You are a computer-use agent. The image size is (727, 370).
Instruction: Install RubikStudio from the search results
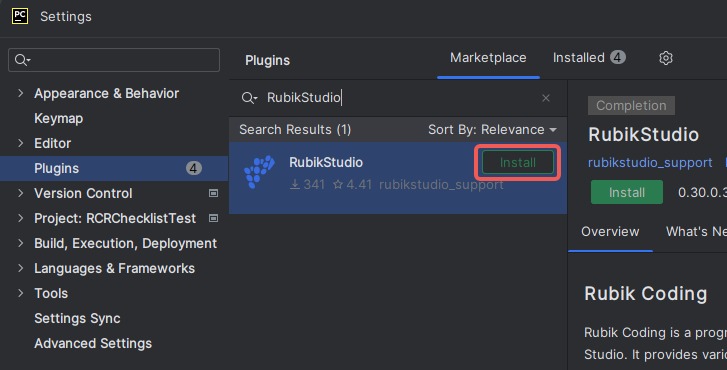[517, 162]
